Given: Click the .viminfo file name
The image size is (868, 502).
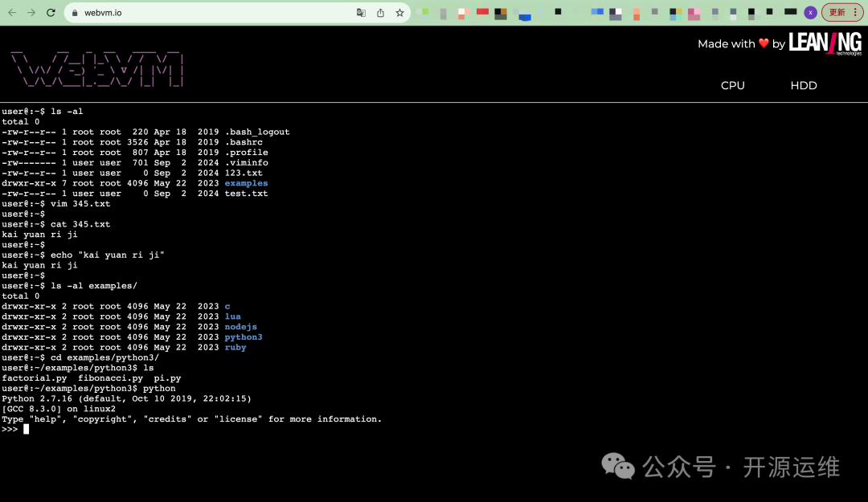Looking at the screenshot, I should point(247,163).
